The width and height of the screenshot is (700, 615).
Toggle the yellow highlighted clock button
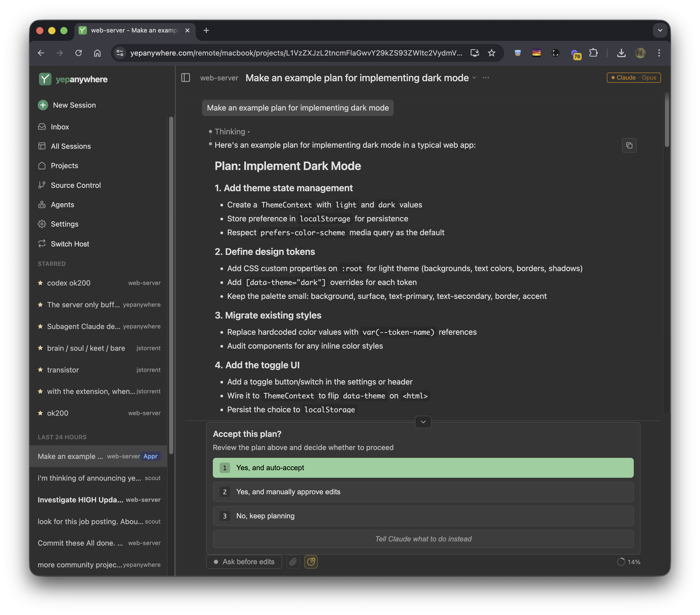(x=311, y=562)
